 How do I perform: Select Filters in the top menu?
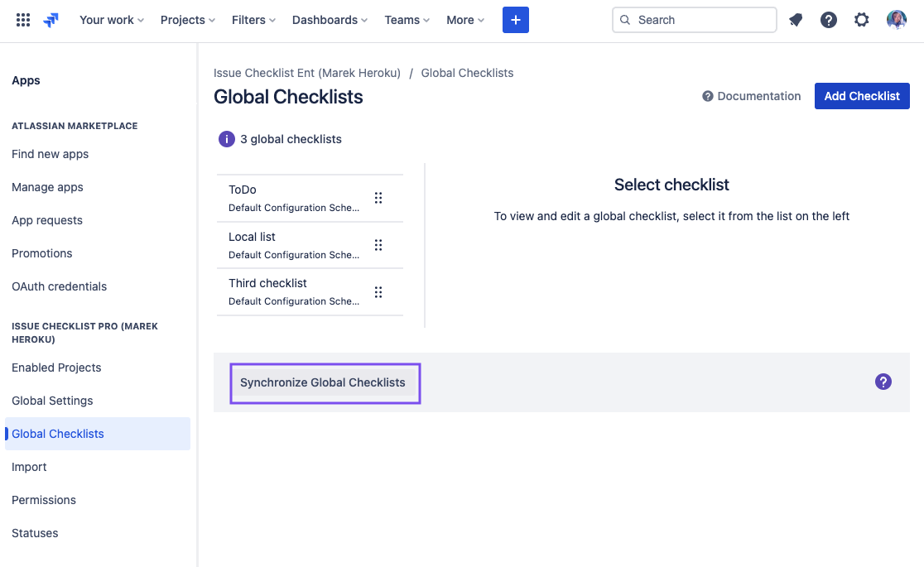click(253, 19)
